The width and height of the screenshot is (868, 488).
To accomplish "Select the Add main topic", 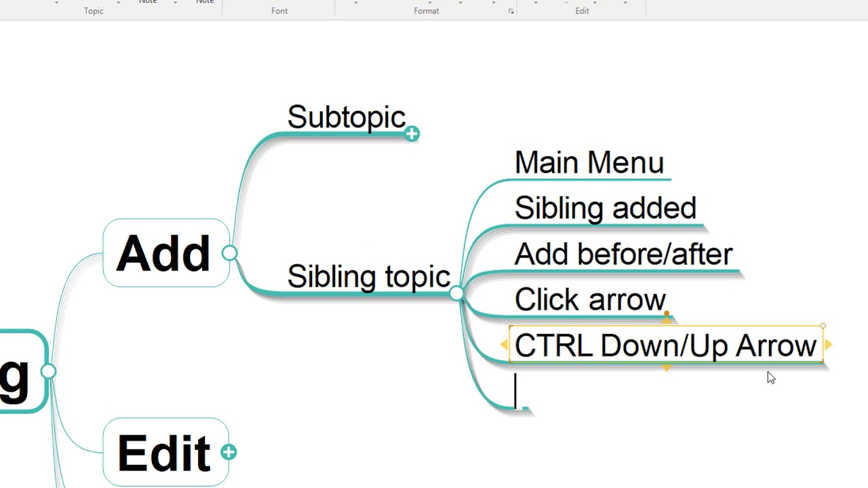I will 166,253.
